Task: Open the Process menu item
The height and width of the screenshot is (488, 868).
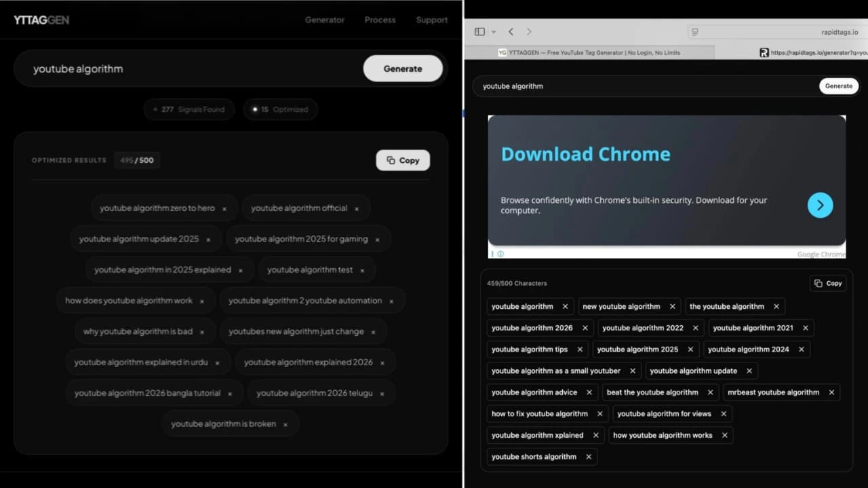Action: [x=380, y=20]
